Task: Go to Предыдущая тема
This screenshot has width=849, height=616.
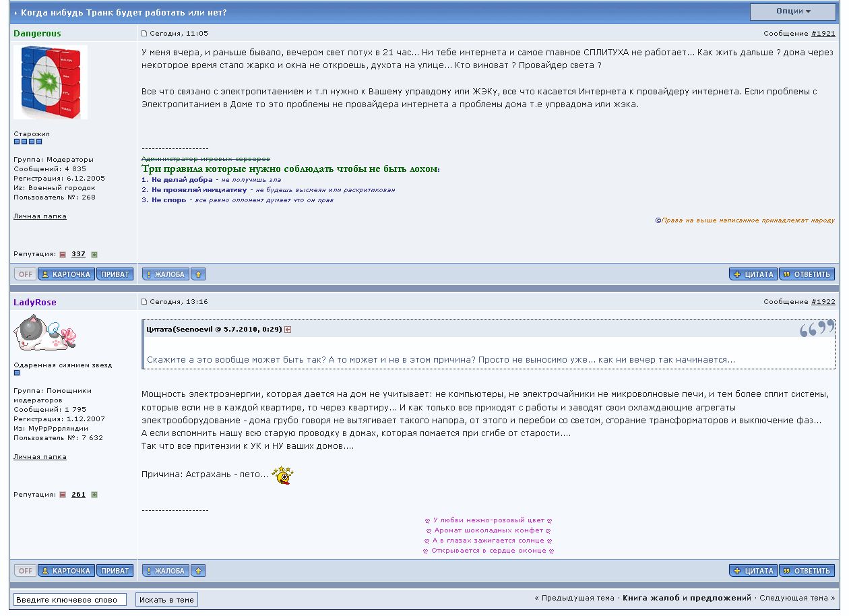Action: (577, 598)
